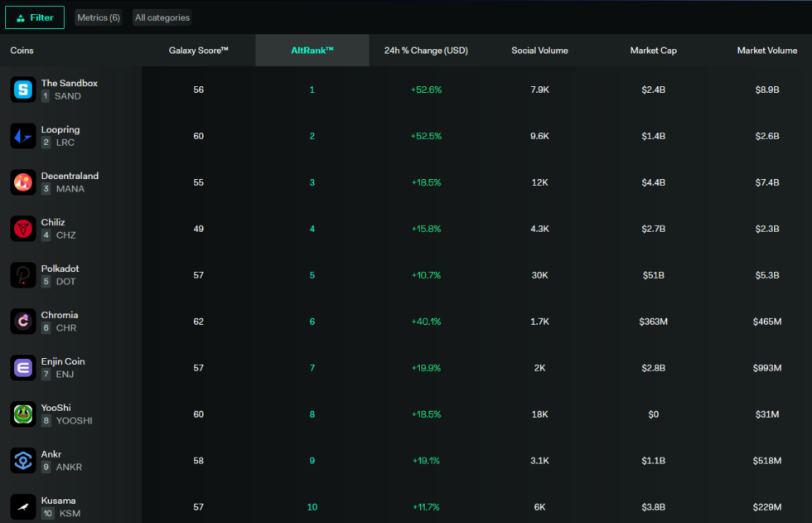Toggle sorting on the Market Cap column
The image size is (812, 523).
pyautogui.click(x=654, y=51)
